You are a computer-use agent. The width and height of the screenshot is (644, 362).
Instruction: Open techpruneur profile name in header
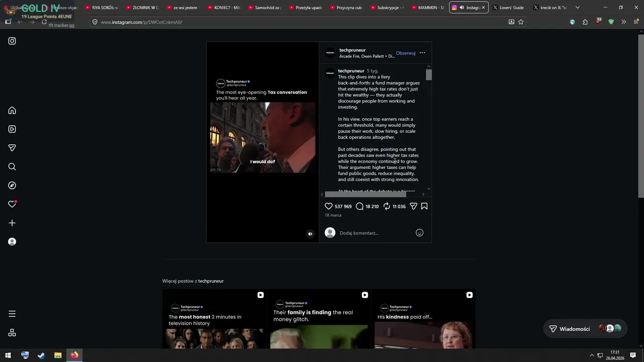(352, 50)
